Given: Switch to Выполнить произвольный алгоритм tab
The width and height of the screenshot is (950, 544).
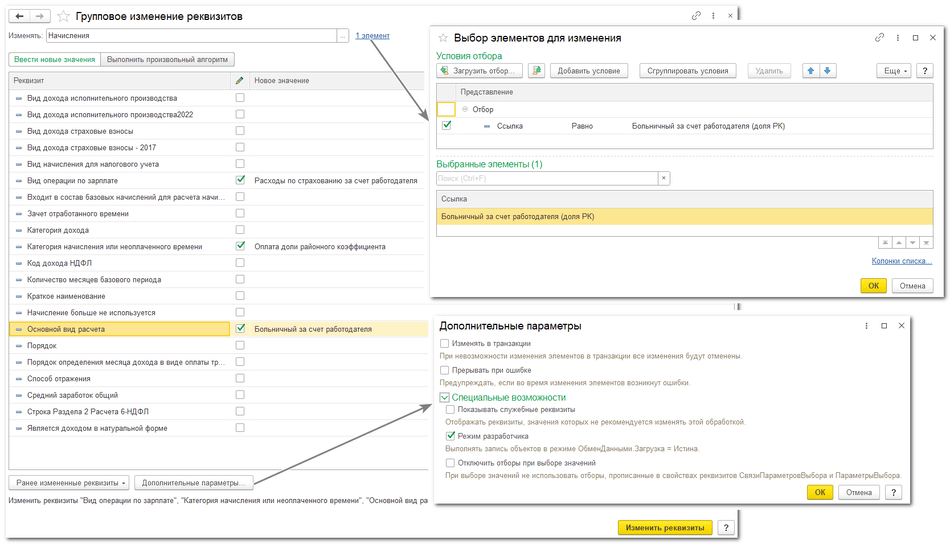Looking at the screenshot, I should 168,59.
